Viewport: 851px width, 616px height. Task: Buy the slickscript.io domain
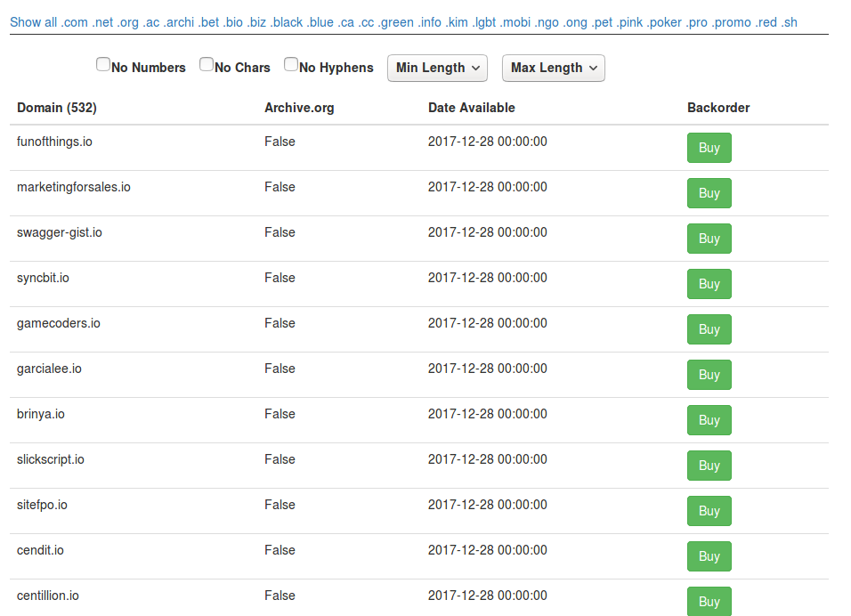point(709,466)
